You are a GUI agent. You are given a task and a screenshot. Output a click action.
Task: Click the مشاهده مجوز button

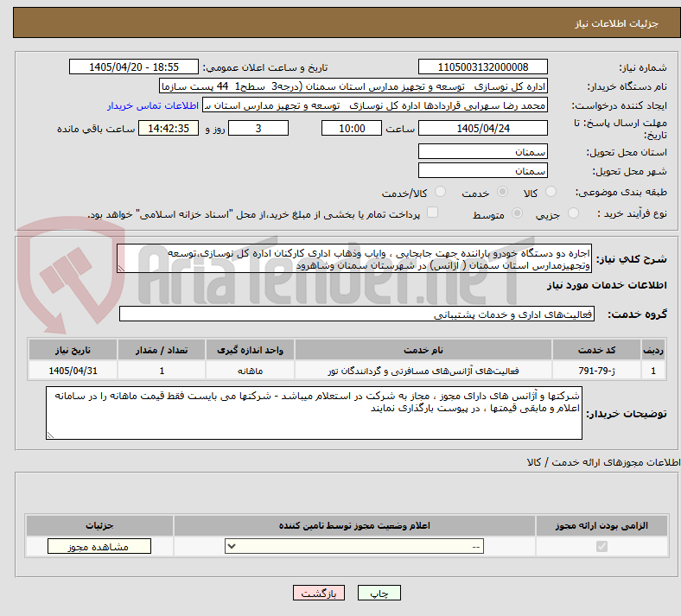99,547
